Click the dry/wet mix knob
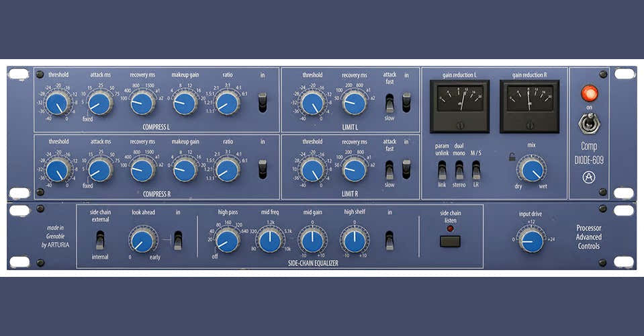 pos(532,170)
